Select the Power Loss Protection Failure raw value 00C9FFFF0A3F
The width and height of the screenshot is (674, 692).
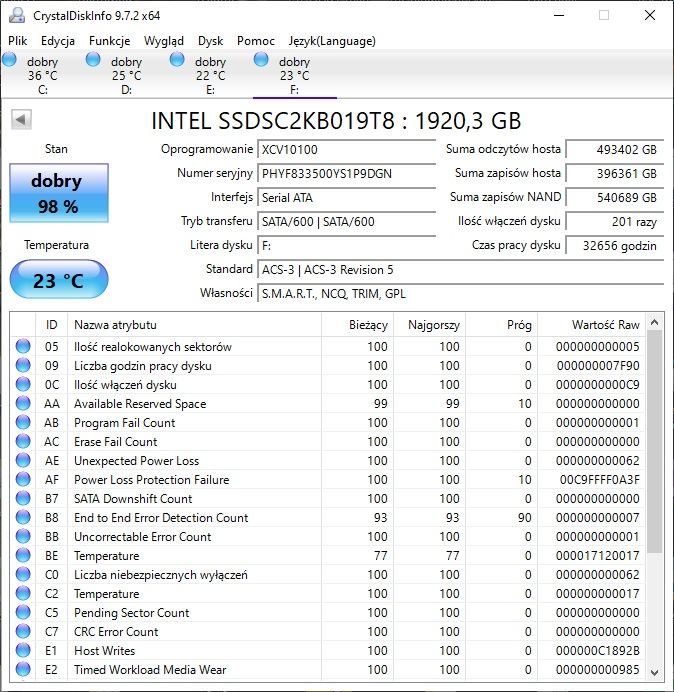point(599,480)
